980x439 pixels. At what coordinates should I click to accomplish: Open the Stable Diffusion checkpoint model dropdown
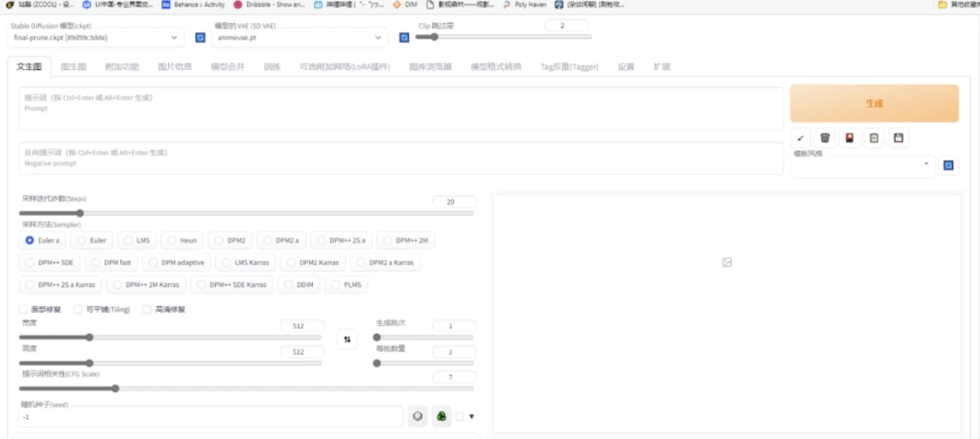point(97,38)
